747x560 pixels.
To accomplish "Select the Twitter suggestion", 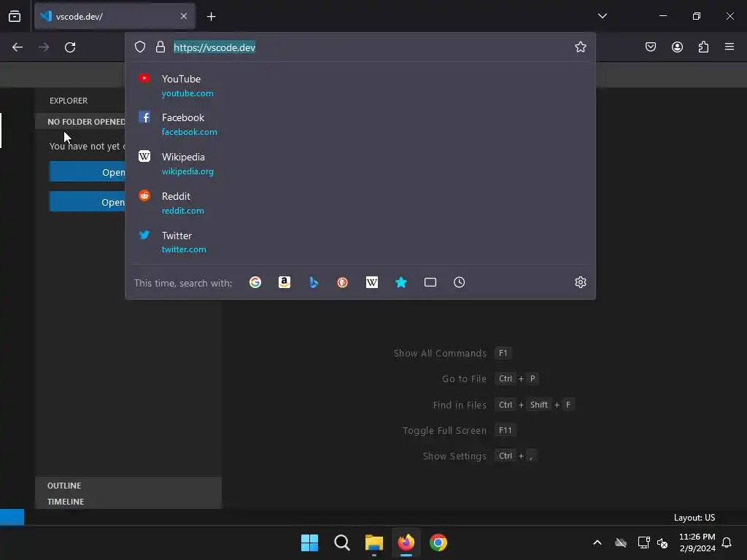I will point(360,242).
